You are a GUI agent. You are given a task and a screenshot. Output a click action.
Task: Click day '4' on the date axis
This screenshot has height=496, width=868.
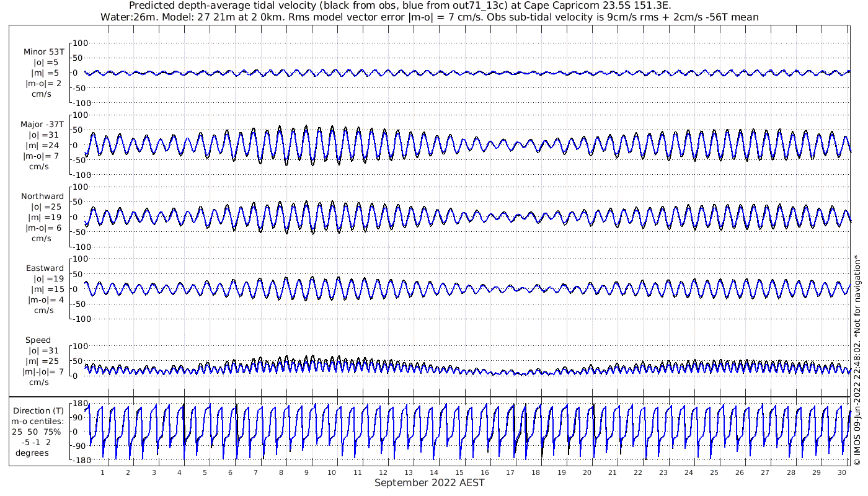point(179,472)
